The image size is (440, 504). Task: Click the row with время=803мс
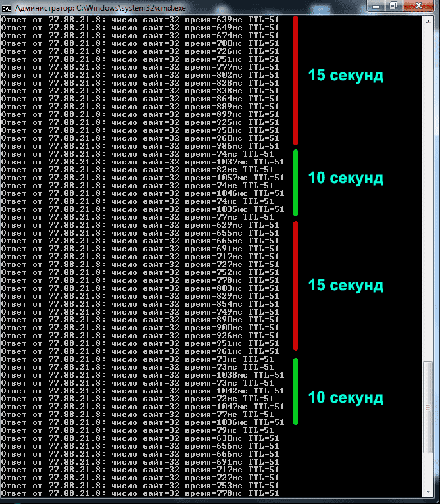coord(140,288)
